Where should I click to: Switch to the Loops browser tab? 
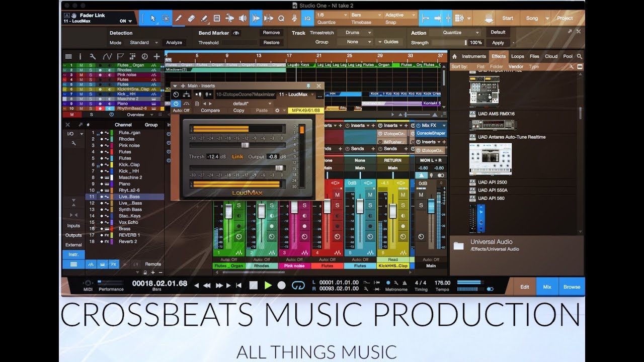click(x=517, y=56)
